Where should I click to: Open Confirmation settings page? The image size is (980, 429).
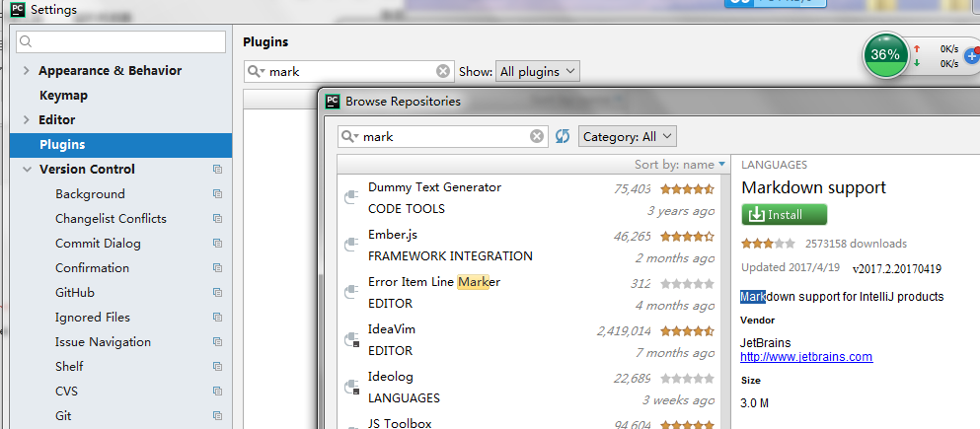pyautogui.click(x=92, y=268)
